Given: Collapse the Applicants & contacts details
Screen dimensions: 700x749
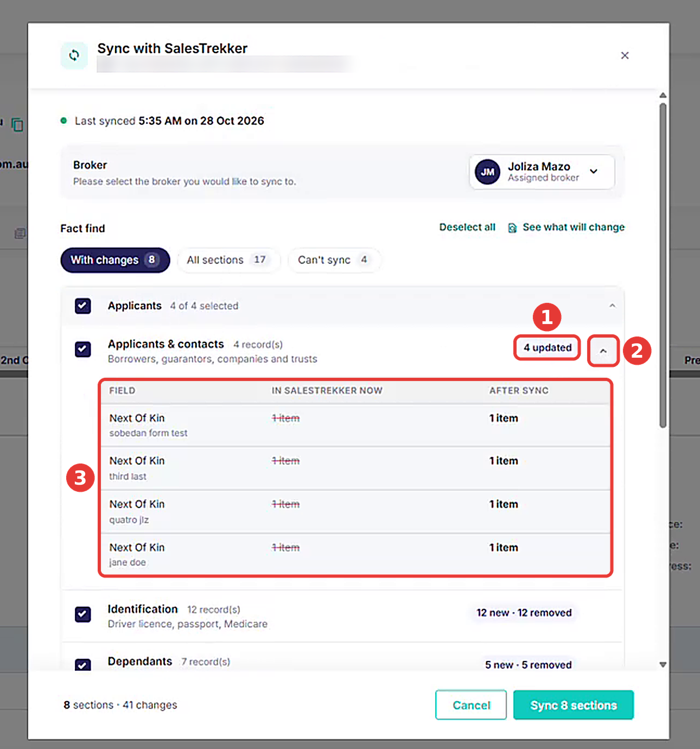Looking at the screenshot, I should pos(603,351).
